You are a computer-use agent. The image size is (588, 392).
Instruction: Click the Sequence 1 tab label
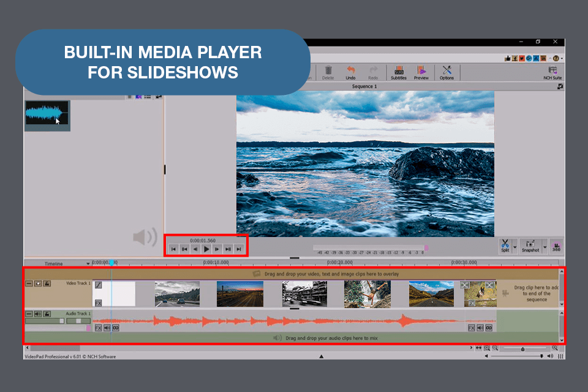364,86
